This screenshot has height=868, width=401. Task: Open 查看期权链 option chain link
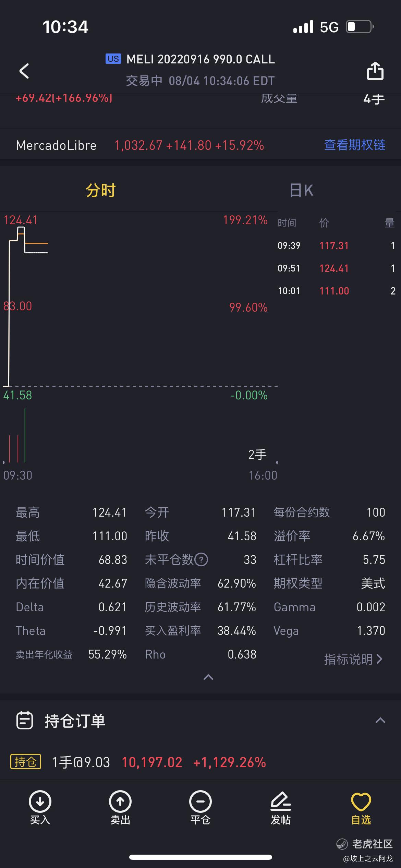[355, 145]
